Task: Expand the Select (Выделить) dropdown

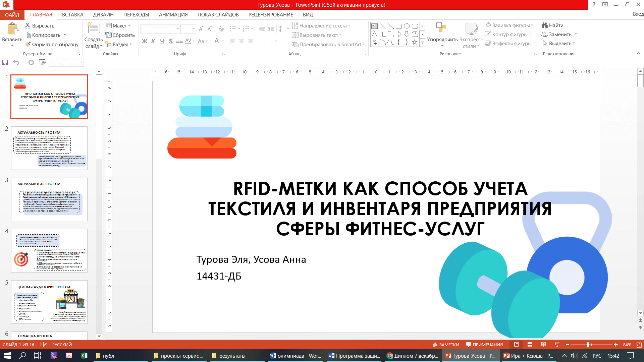Action: pyautogui.click(x=559, y=44)
